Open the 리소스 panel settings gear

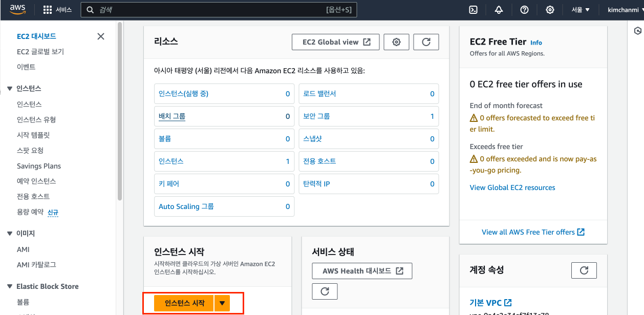pos(396,42)
